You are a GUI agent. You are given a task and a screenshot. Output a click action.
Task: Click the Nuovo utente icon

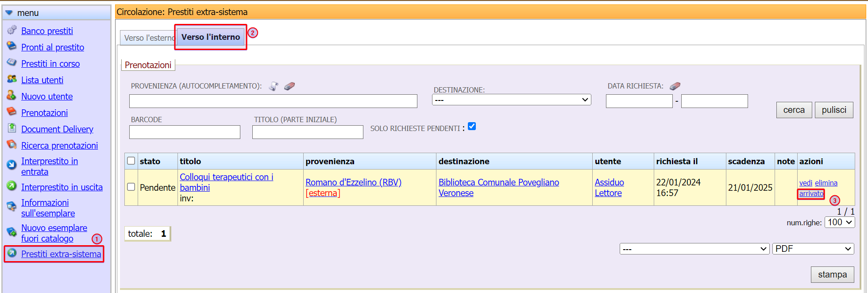tap(12, 96)
